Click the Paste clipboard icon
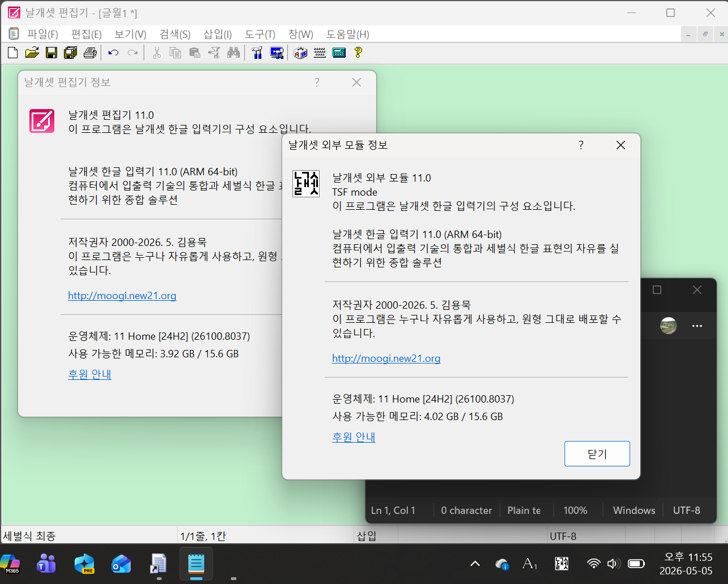The height and width of the screenshot is (584, 728). 195,53
